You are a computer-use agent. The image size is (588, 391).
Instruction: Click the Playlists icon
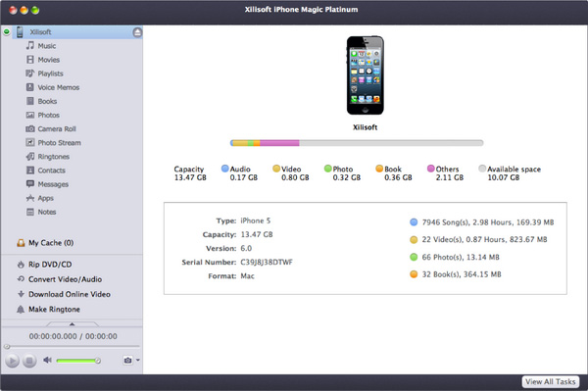click(30, 73)
